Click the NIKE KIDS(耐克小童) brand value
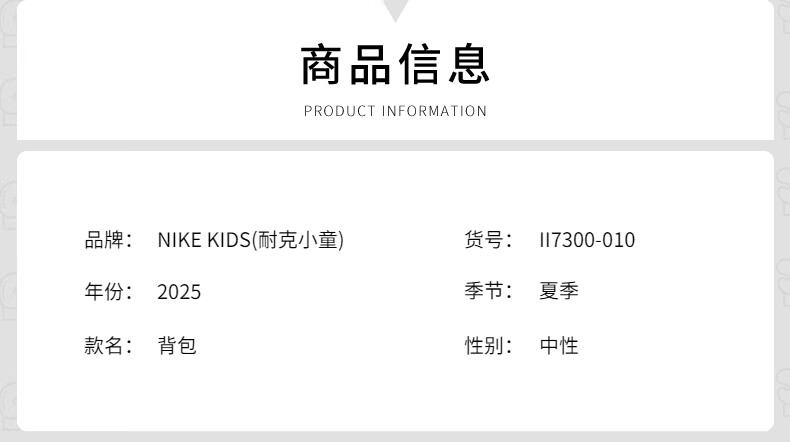The height and width of the screenshot is (442, 790). click(x=251, y=240)
